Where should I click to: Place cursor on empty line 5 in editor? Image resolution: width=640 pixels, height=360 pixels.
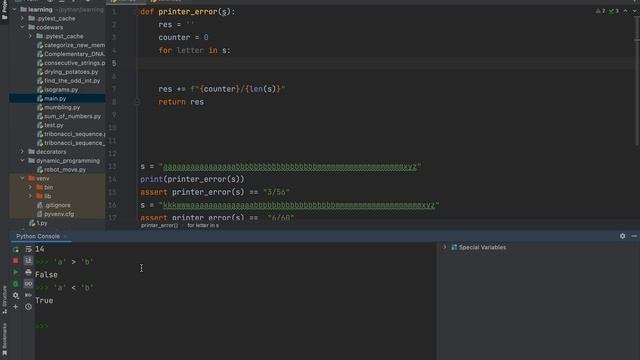point(386,63)
